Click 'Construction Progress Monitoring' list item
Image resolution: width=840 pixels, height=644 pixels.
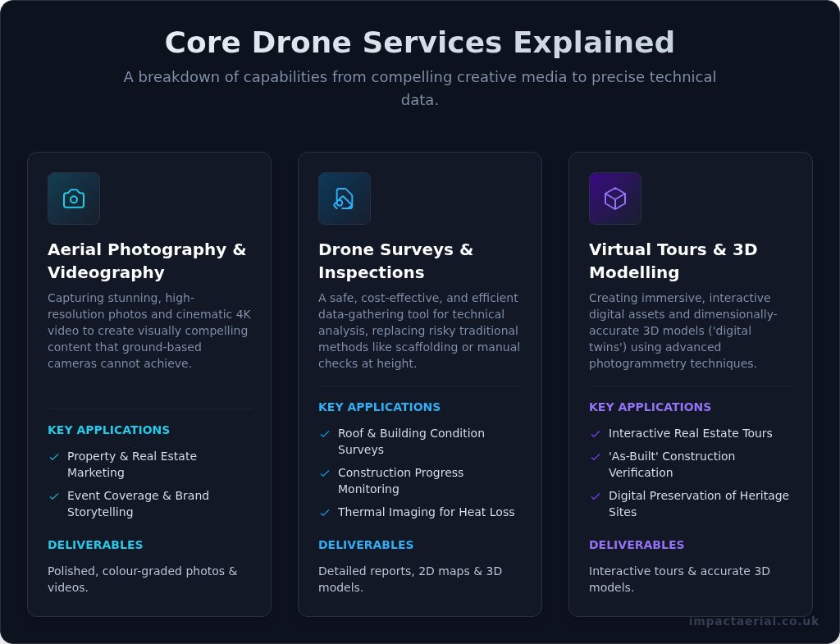coord(400,481)
